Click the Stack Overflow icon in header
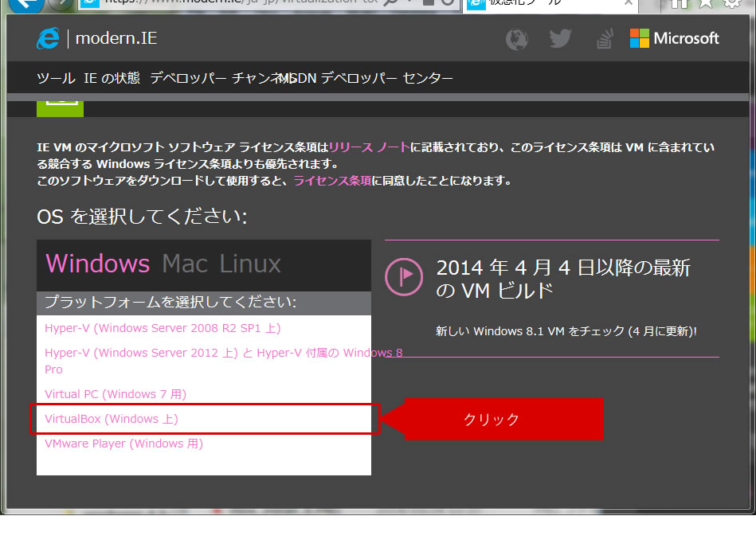The image size is (756, 555). pyautogui.click(x=604, y=38)
